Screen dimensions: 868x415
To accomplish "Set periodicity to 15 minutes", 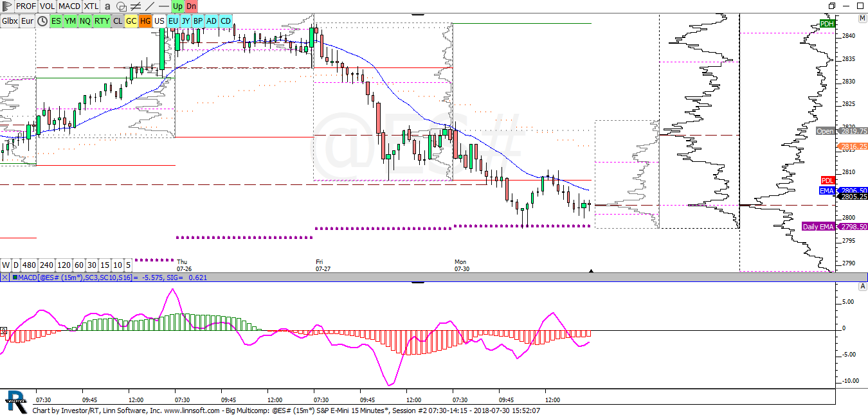I will [x=105, y=265].
